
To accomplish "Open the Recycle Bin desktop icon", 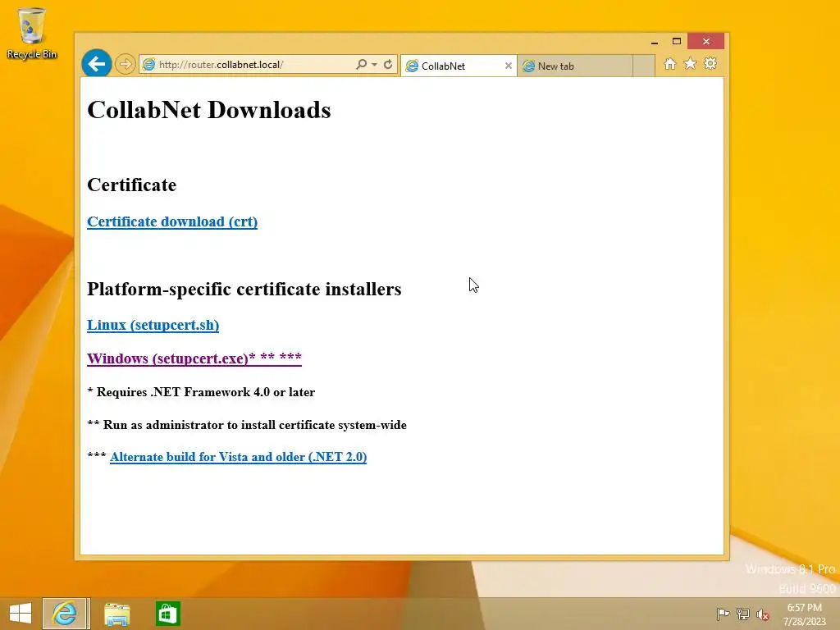I will point(32,33).
